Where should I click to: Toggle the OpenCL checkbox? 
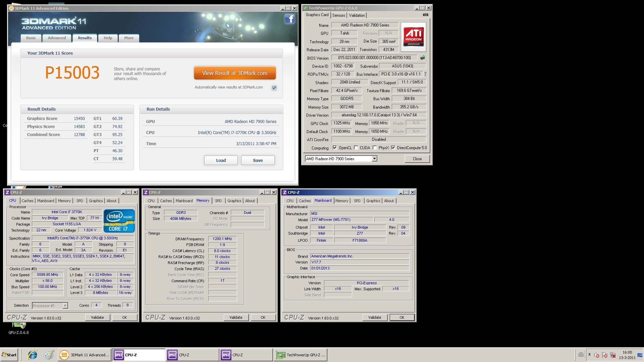point(334,148)
